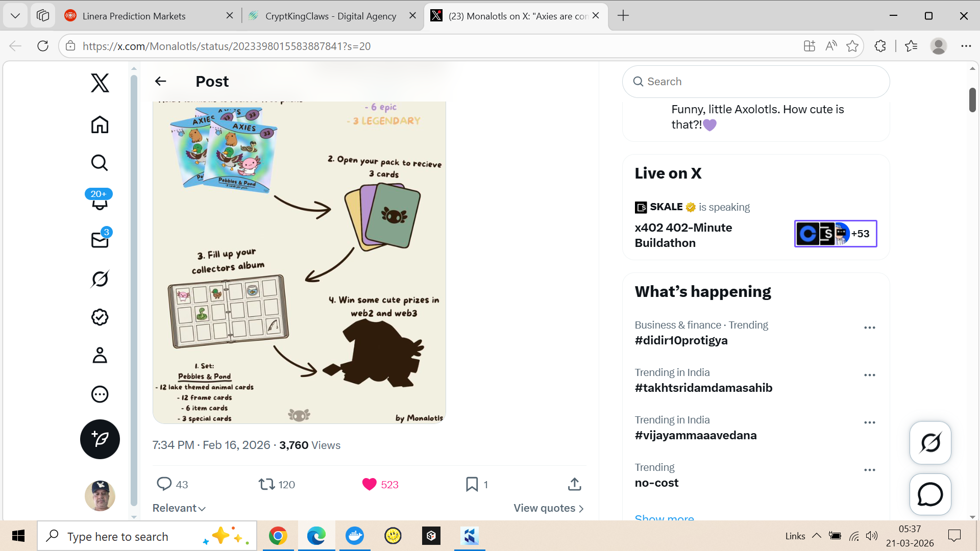Click the compose post feather button
Viewport: 980px width, 551px height.
(100, 439)
